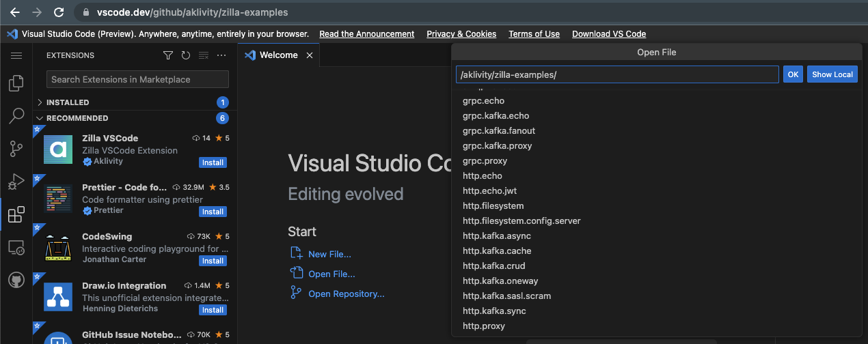The height and width of the screenshot is (344, 868).
Task: Click the forward navigation arrow
Action: pyautogui.click(x=37, y=12)
